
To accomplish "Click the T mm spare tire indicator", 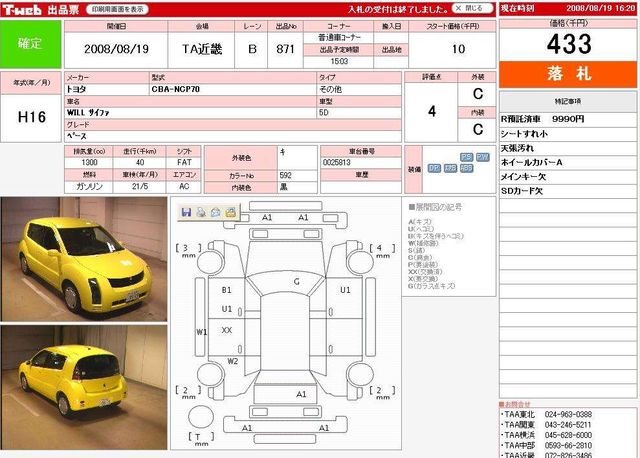I will tap(201, 439).
